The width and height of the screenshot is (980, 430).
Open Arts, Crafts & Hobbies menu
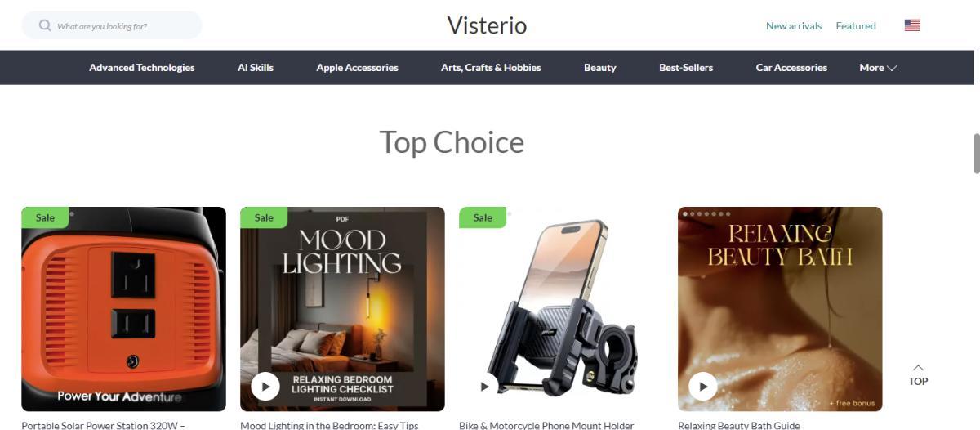point(491,68)
